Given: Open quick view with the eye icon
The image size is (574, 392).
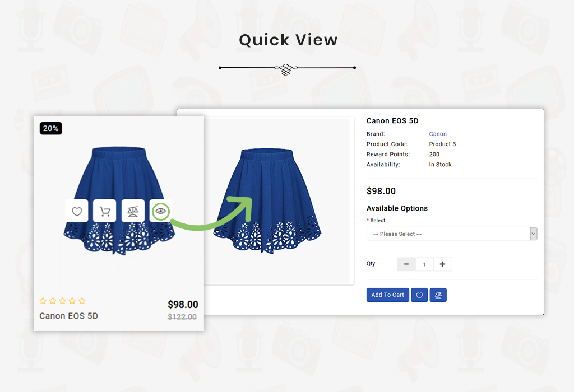Looking at the screenshot, I should (161, 211).
